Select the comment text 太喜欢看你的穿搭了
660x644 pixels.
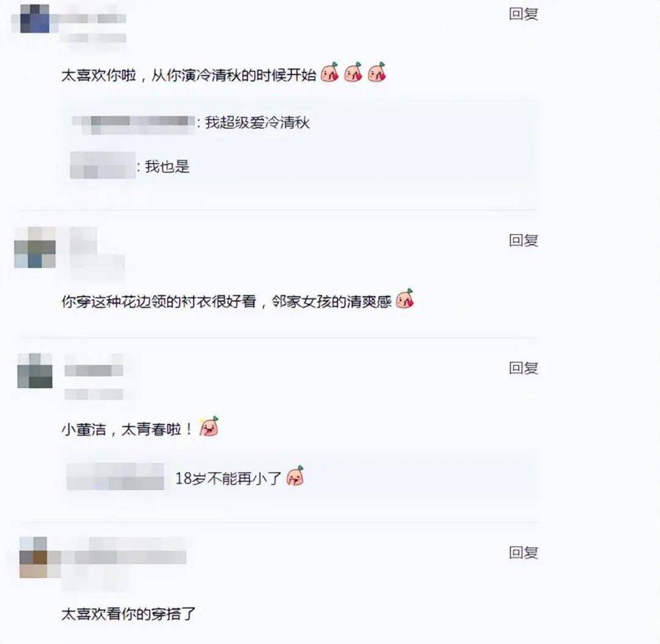point(129,614)
